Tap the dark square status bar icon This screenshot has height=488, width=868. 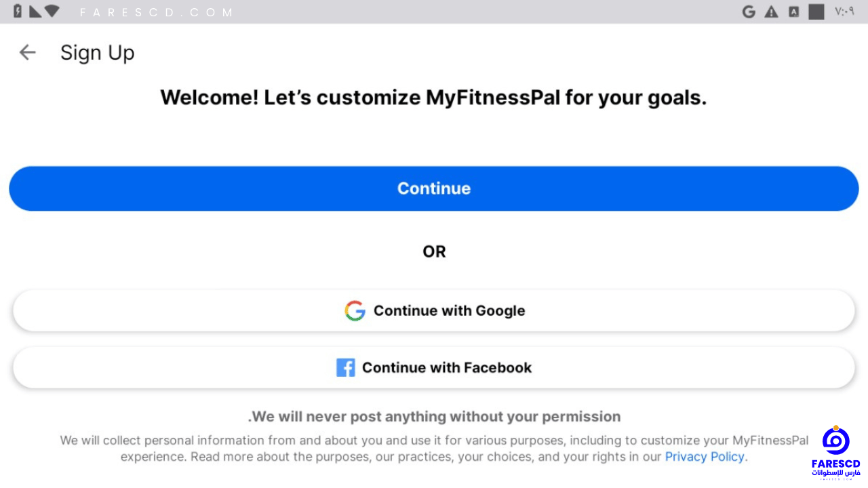pyautogui.click(x=816, y=12)
